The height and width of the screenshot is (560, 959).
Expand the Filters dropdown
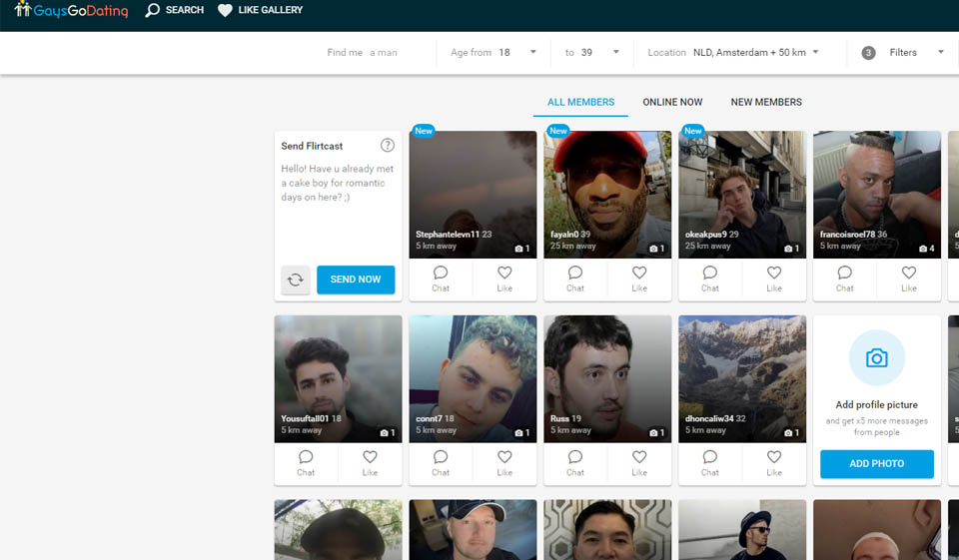(x=940, y=53)
